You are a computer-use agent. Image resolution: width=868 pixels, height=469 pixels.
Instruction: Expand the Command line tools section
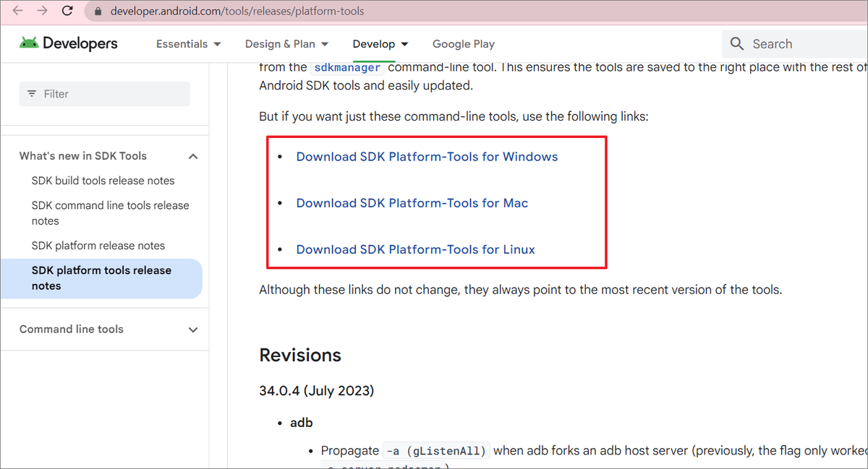point(193,330)
